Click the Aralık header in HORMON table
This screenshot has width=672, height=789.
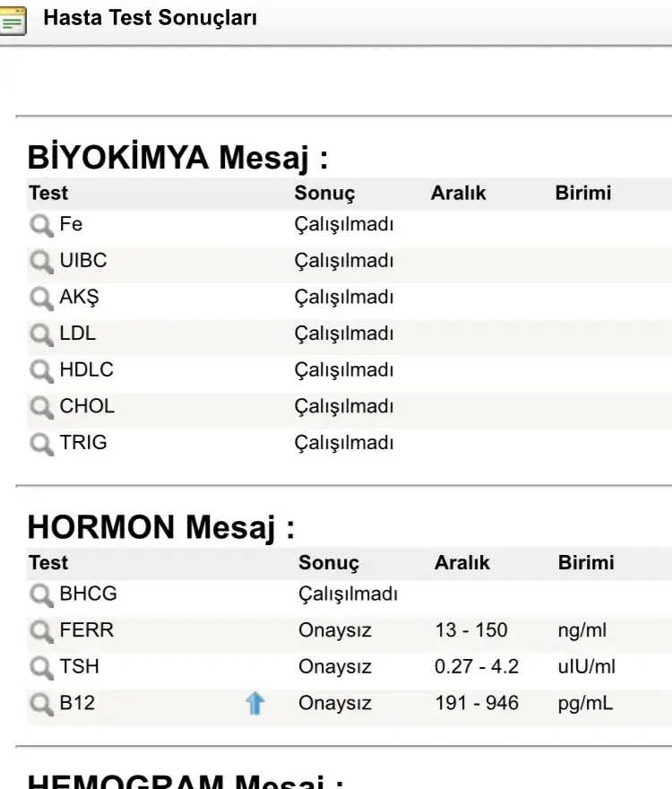coord(462,563)
